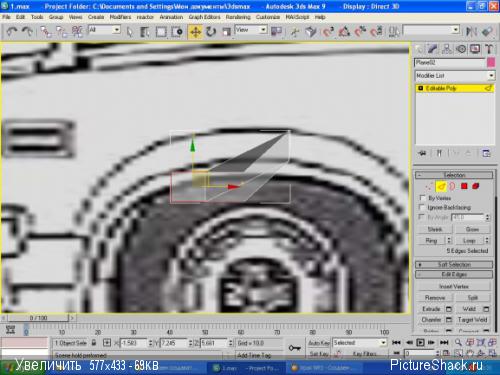
Task: Activate the Select and Scale tool
Action: [x=226, y=32]
